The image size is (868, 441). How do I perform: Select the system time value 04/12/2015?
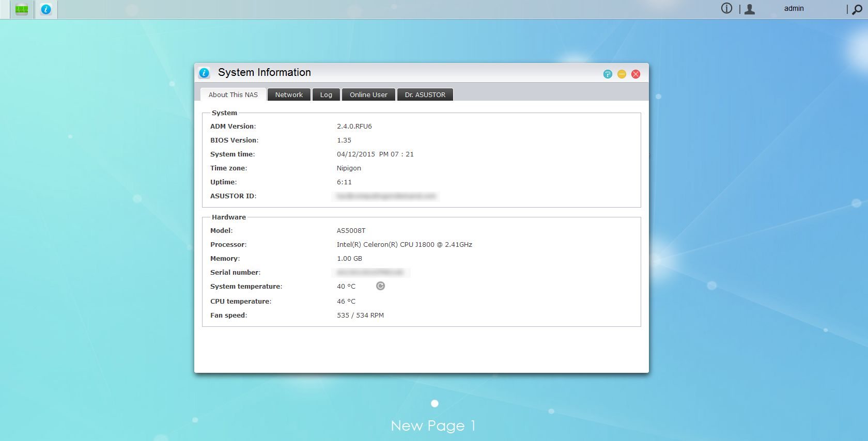(x=375, y=154)
